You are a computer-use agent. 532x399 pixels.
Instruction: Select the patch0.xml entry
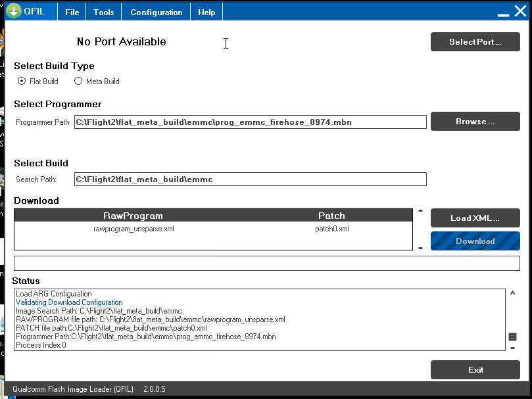click(331, 229)
